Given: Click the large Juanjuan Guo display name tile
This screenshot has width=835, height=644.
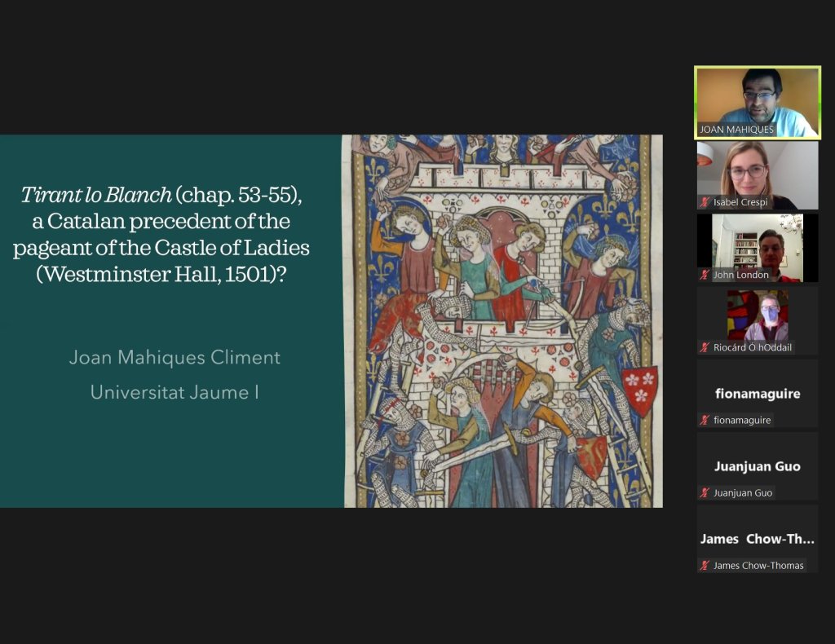Looking at the screenshot, I should 757,466.
